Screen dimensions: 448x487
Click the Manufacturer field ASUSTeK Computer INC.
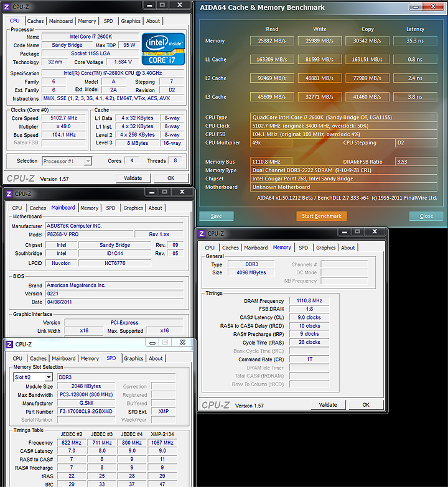pyautogui.click(x=114, y=226)
